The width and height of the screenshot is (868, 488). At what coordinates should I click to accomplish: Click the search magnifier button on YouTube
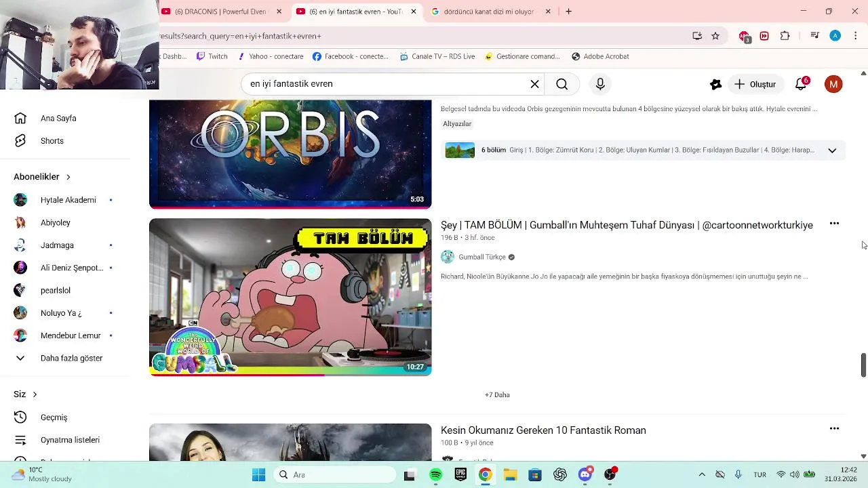tap(561, 84)
